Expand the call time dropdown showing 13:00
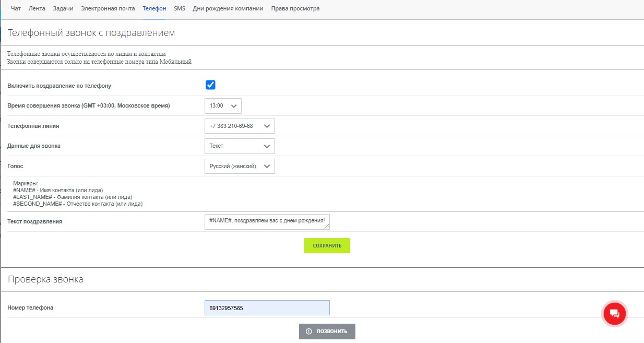The width and height of the screenshot is (644, 343). pyautogui.click(x=223, y=106)
